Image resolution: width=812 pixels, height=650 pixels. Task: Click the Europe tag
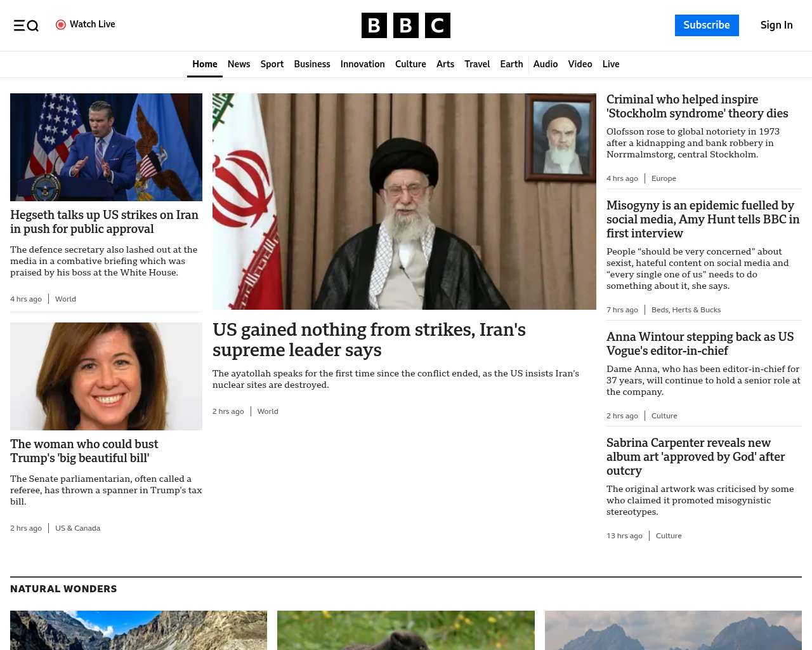coord(664,178)
